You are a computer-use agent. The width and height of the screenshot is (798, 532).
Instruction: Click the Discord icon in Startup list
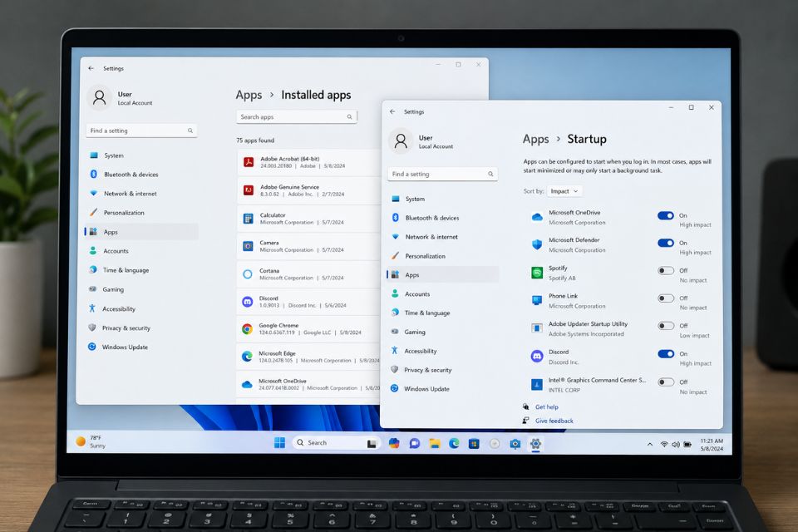(x=537, y=357)
